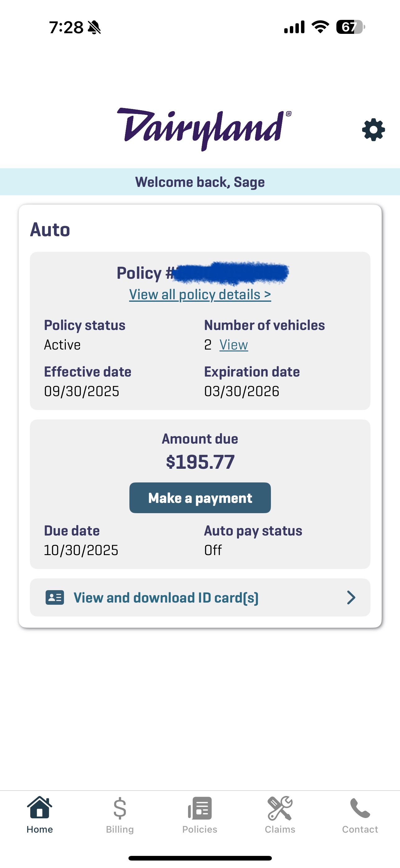
Task: Tap the Contact phone icon
Action: tap(360, 808)
